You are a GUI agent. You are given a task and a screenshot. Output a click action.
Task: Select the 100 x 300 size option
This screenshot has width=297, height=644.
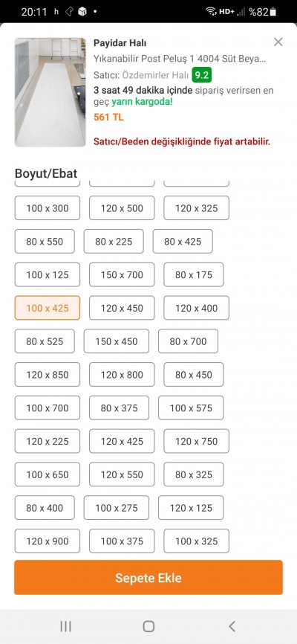click(x=48, y=207)
